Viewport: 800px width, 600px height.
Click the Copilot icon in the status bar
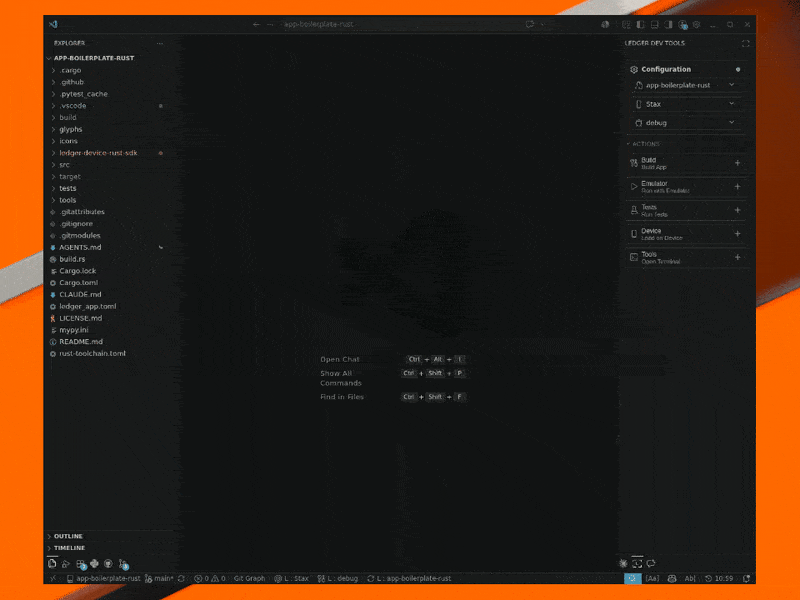coord(672,578)
